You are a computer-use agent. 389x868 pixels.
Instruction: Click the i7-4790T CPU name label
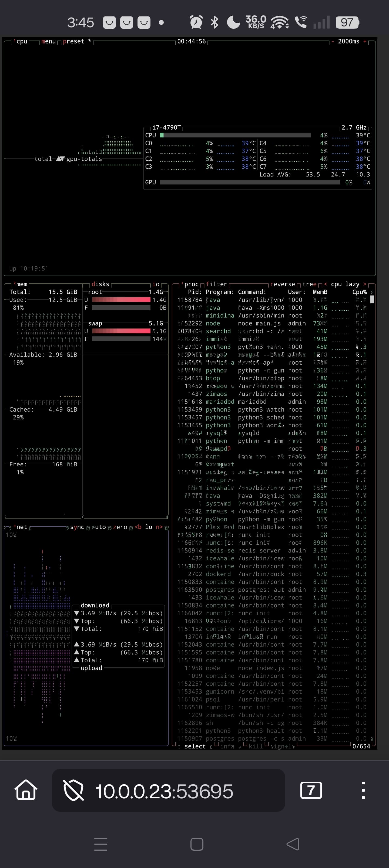tap(166, 127)
